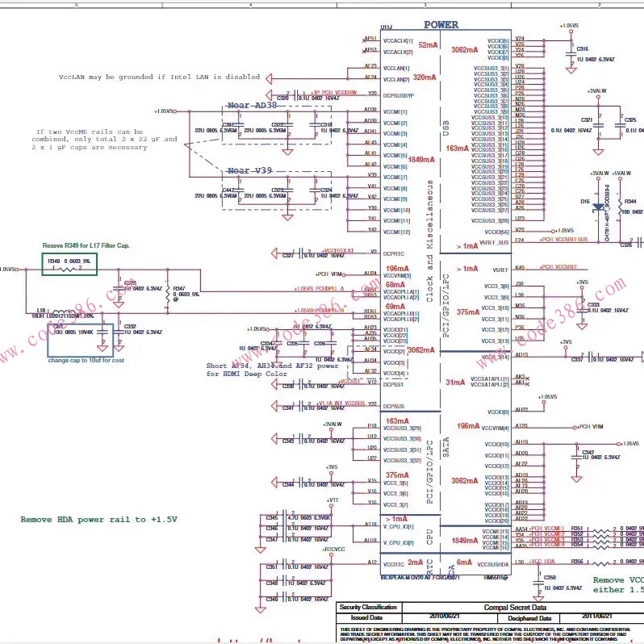Click the C316 capacitor symbol
Image resolution: width=644 pixels, height=644 pixels.
coord(571,53)
